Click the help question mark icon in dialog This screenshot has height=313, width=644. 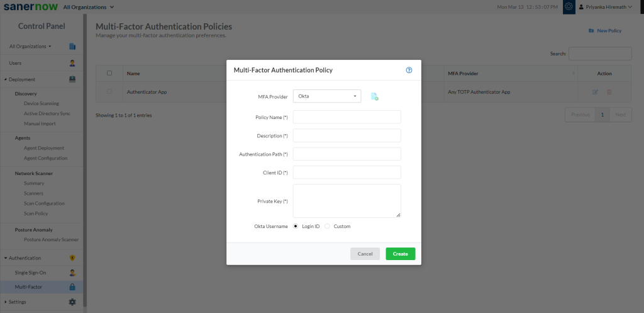pyautogui.click(x=409, y=70)
